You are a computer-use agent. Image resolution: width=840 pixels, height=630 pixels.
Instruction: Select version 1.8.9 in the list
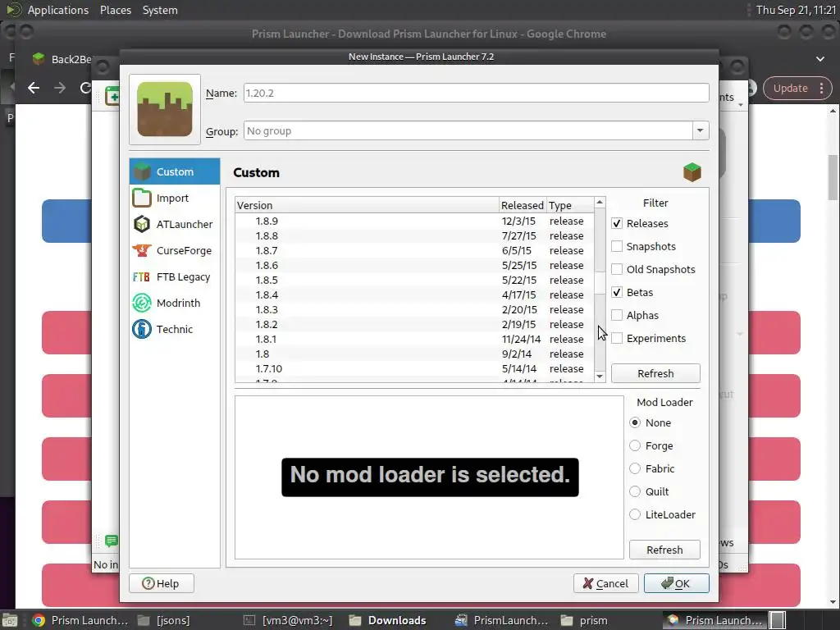point(414,221)
